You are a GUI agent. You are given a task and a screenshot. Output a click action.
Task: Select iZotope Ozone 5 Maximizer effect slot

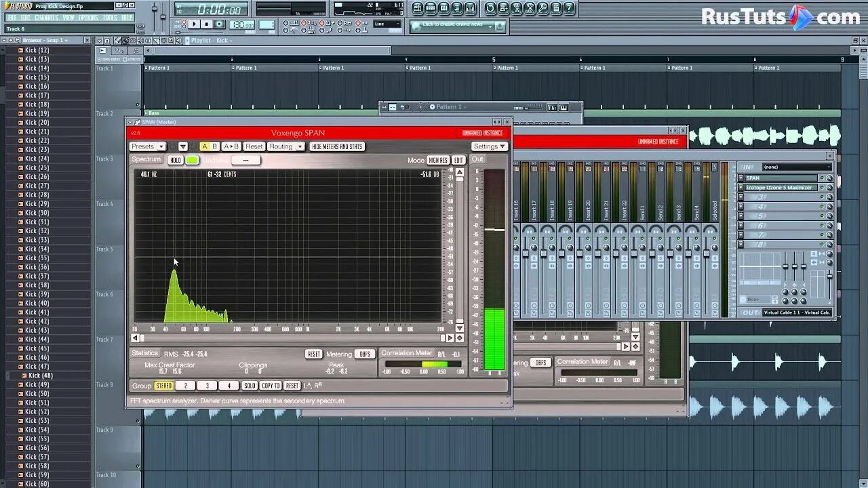(781, 187)
